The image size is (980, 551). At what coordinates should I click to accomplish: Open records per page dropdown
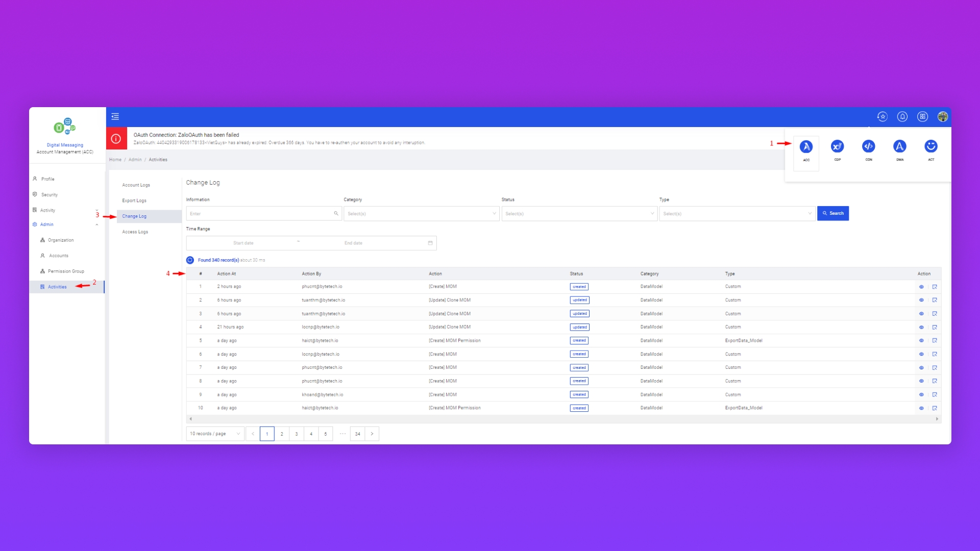tap(215, 434)
